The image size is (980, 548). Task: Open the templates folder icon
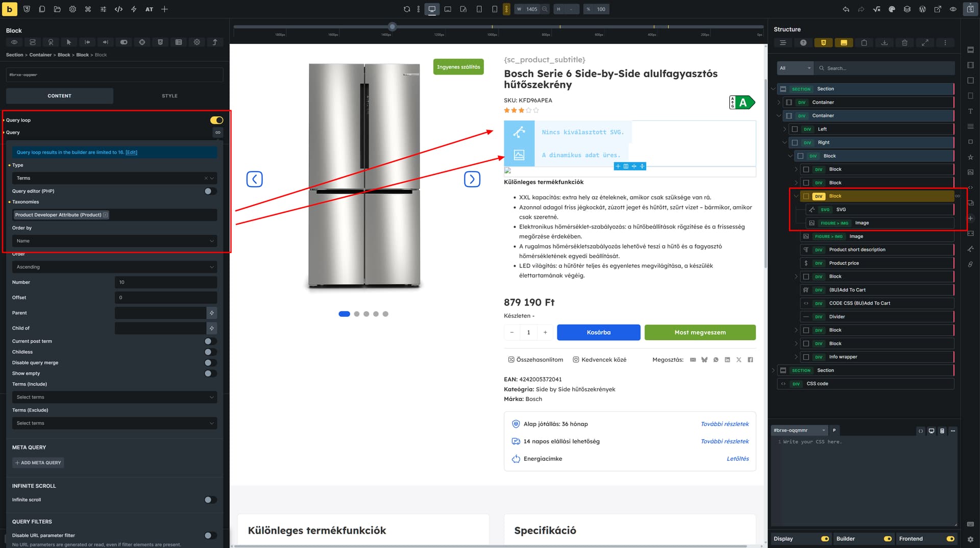point(57,9)
